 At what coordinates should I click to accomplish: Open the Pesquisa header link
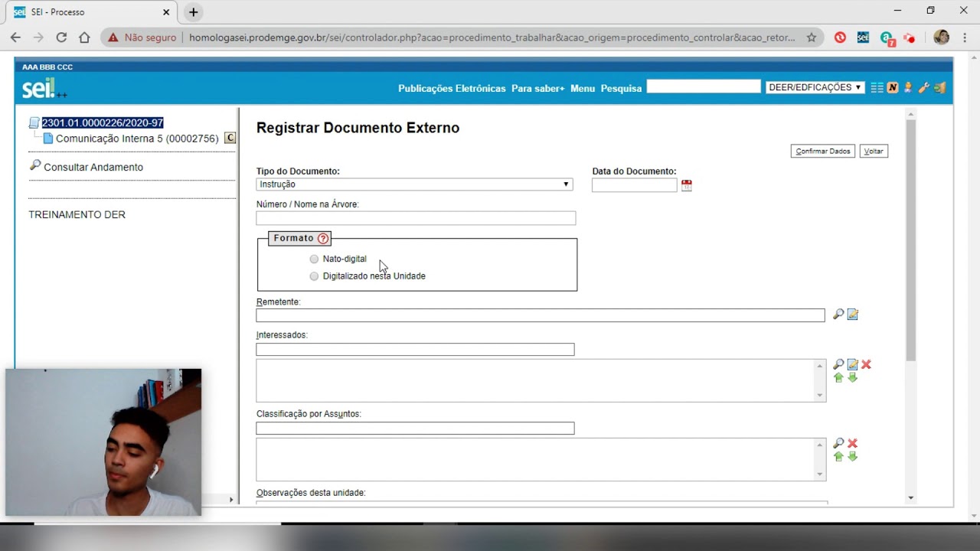(x=621, y=89)
